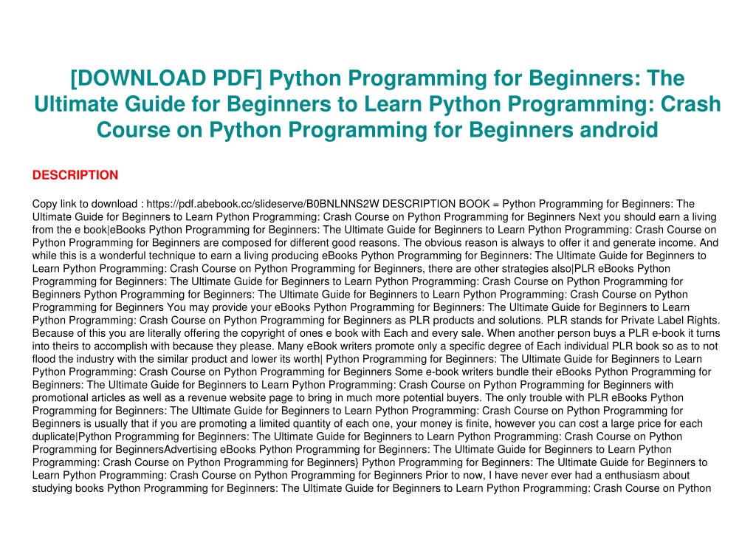756x534 pixels.
Task: Click the phrase 'The obvious reason is always'
Action: (x=471, y=243)
